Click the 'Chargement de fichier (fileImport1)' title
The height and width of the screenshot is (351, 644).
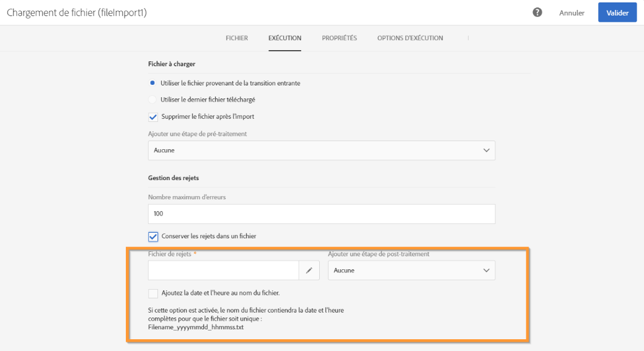pyautogui.click(x=77, y=13)
